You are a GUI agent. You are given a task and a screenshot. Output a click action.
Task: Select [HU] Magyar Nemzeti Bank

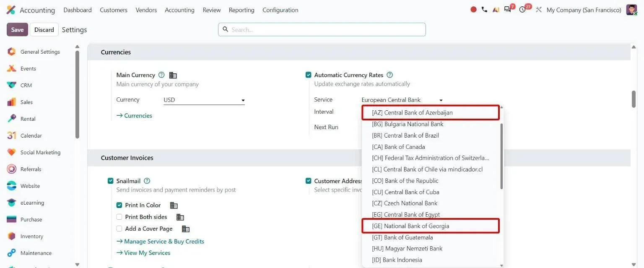(x=431, y=249)
